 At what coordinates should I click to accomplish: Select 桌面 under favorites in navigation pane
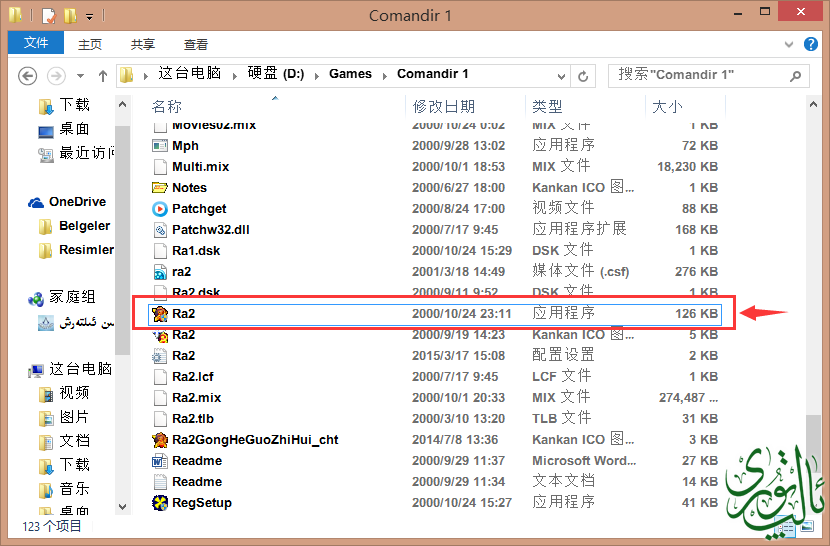pos(64,129)
